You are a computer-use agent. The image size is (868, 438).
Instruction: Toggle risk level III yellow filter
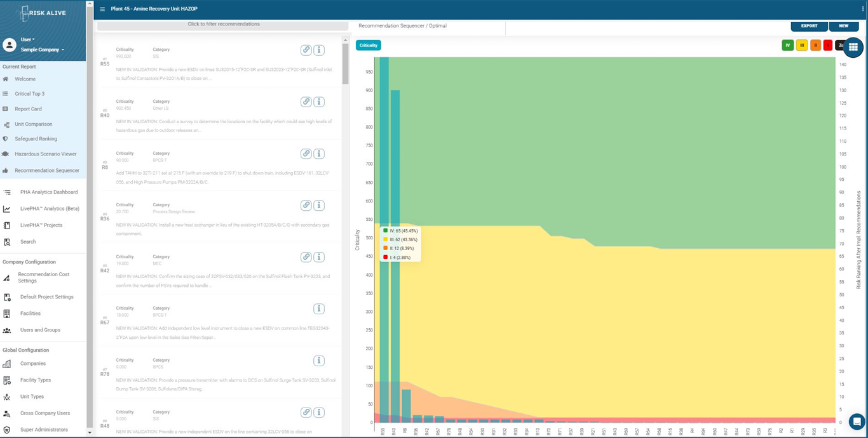click(x=801, y=45)
